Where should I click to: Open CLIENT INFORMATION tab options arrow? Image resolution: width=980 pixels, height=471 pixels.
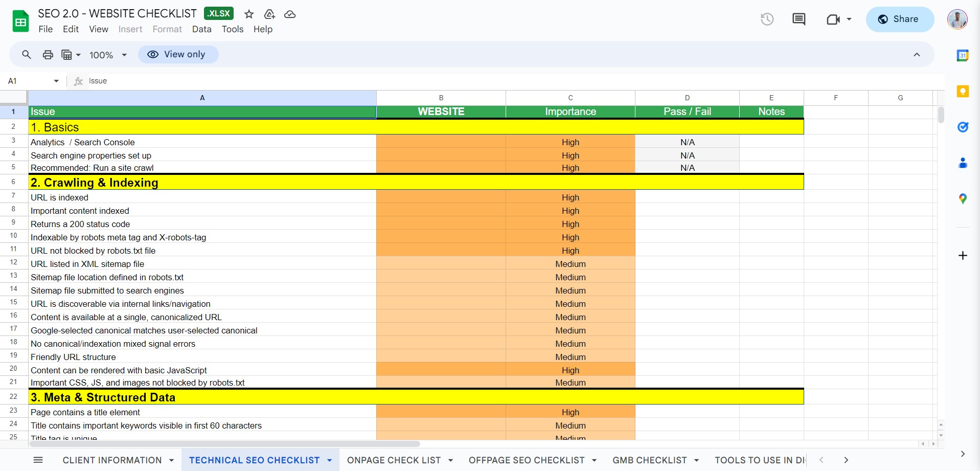171,460
